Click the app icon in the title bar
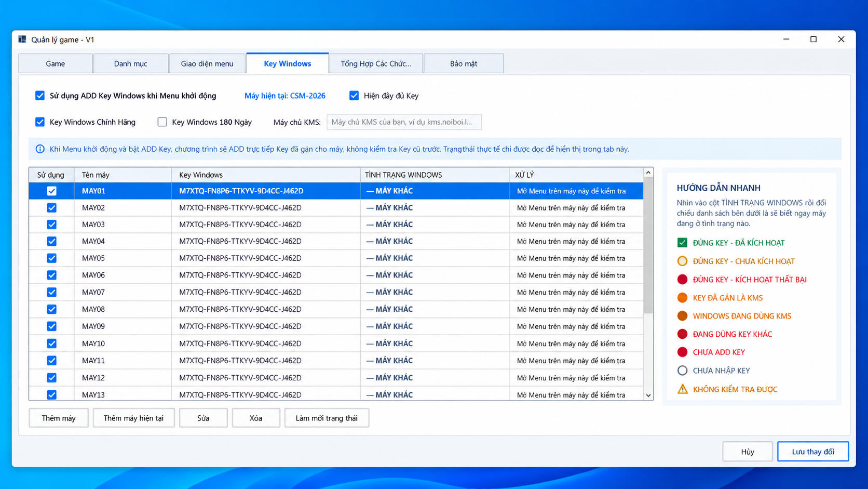 pos(22,39)
